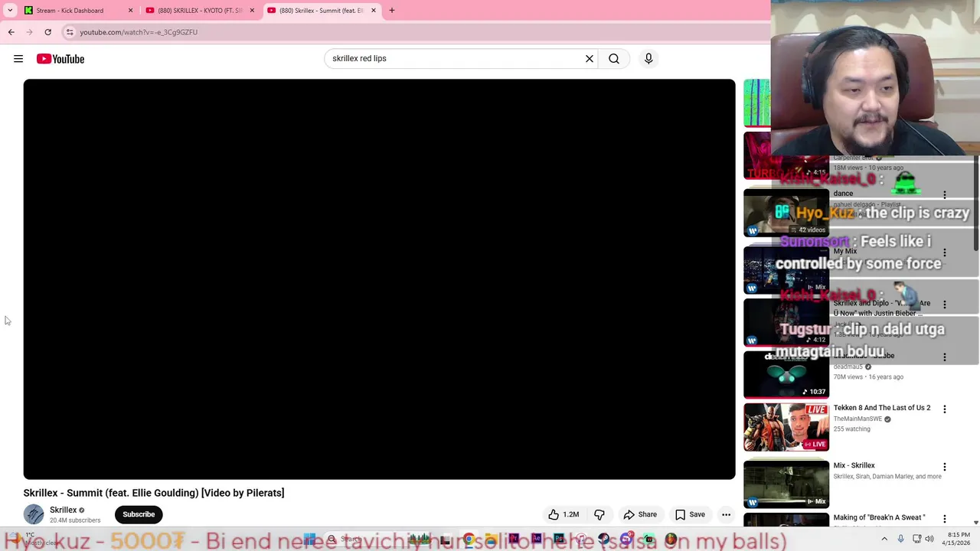Open deadmau5 channel name link
This screenshot has width=980, height=551.
[848, 367]
